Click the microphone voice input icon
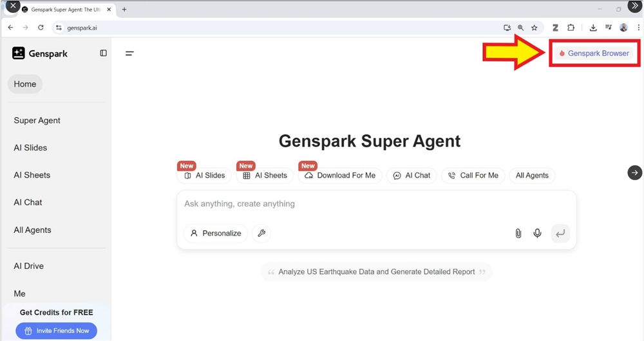This screenshot has width=644, height=341. click(537, 233)
